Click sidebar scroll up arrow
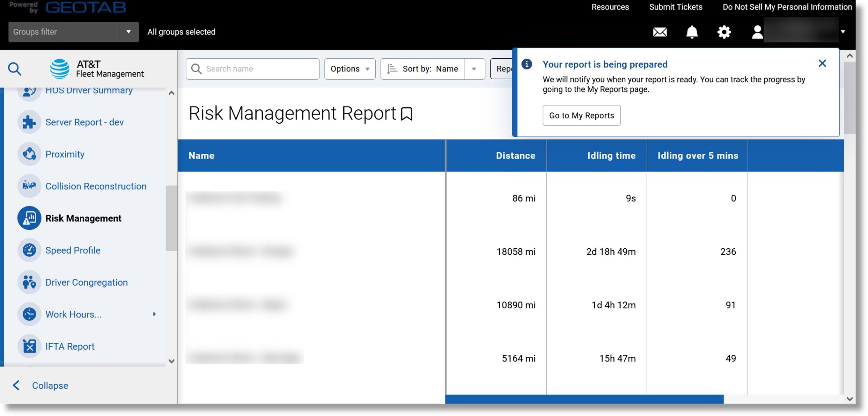This screenshot has width=868, height=416. pos(172,93)
